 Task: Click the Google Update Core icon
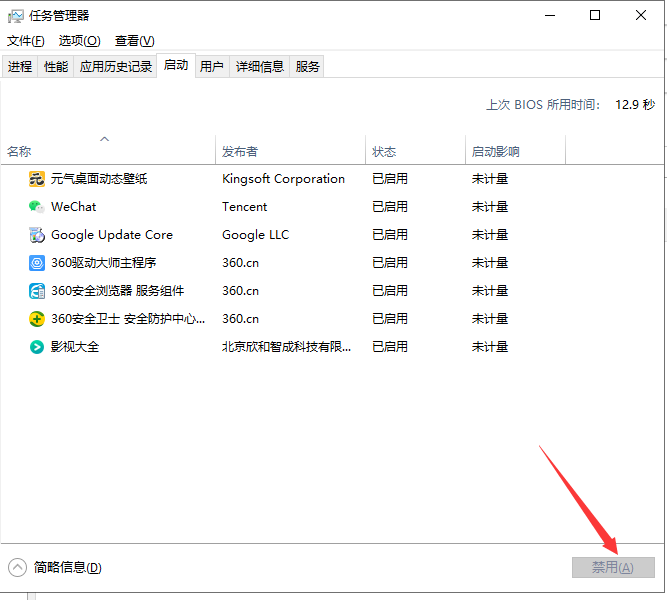click(37, 235)
